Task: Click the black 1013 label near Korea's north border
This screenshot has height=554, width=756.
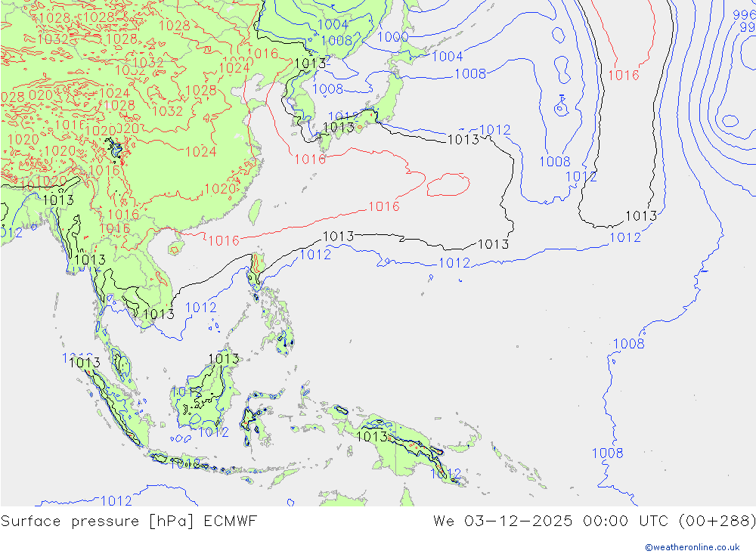Action: (x=310, y=63)
